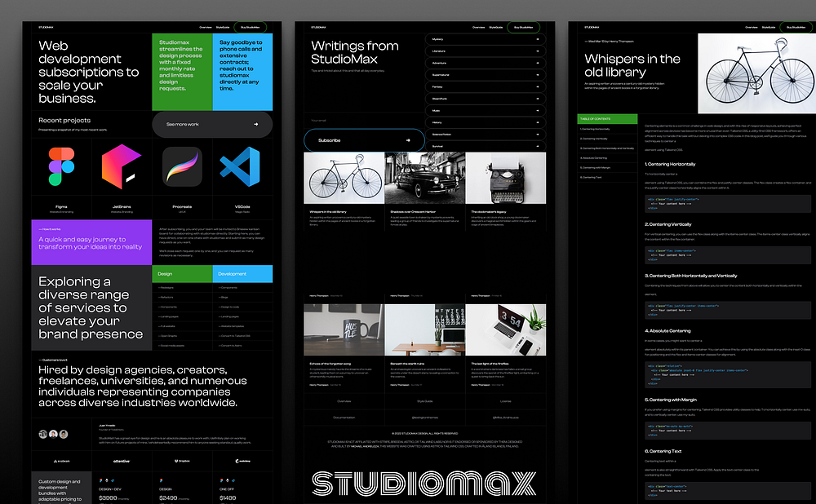Click Buy StudioMax on the right page
The width and height of the screenshot is (816, 504).
tap(796, 27)
